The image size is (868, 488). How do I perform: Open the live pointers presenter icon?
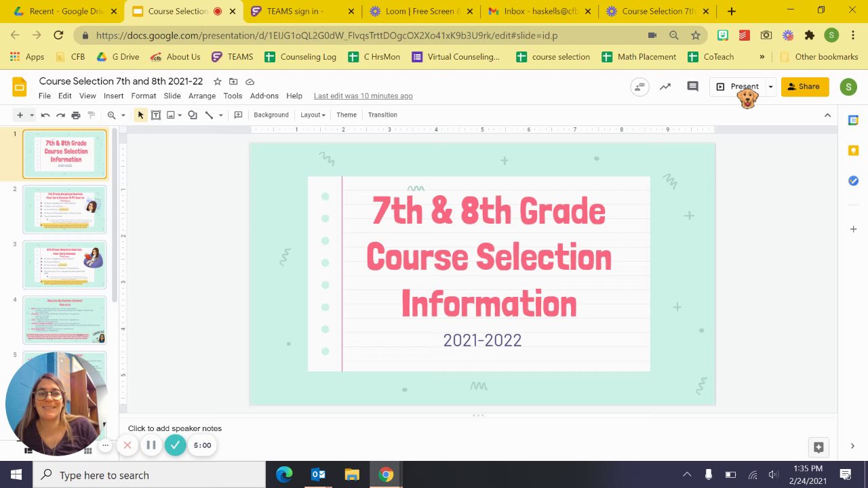[639, 87]
